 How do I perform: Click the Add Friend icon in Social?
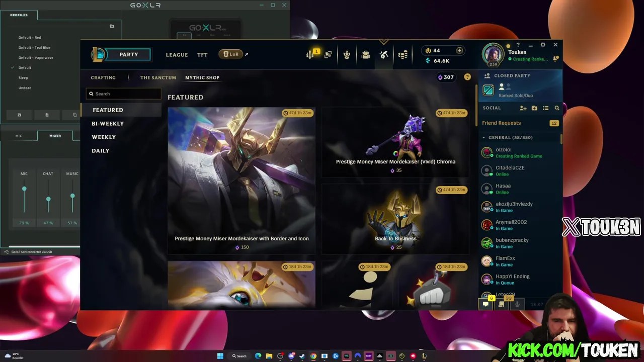click(523, 108)
